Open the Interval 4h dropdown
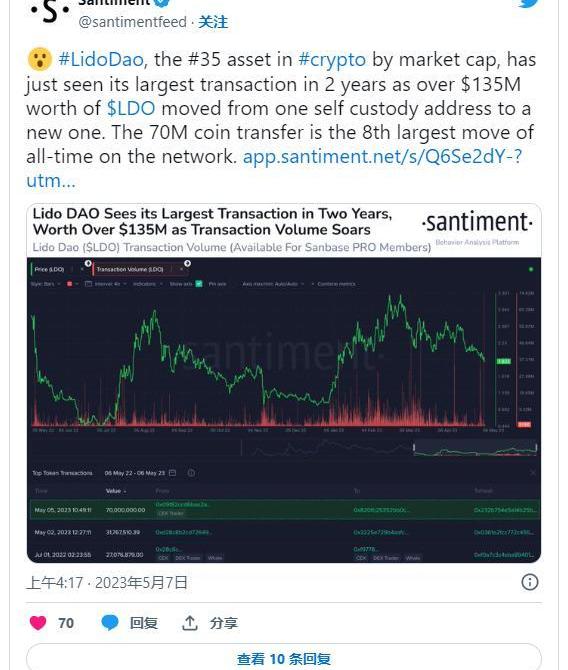This screenshot has width=568, height=670. [106, 284]
